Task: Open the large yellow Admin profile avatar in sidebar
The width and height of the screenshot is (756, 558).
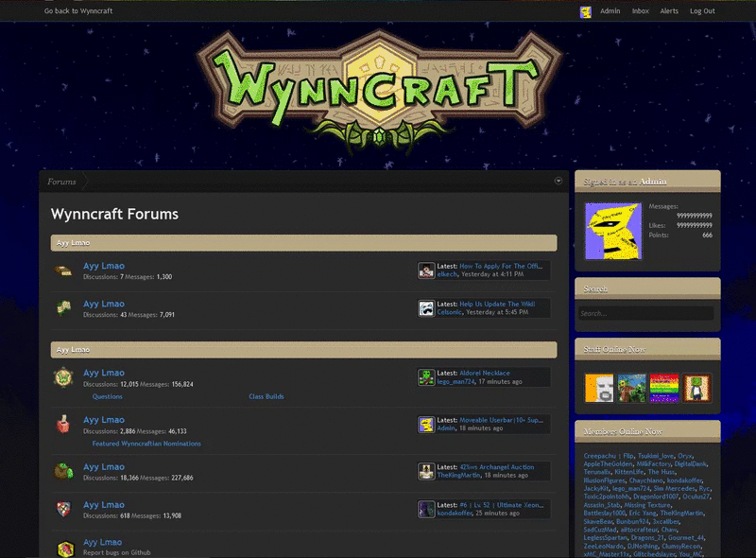Action: click(613, 231)
